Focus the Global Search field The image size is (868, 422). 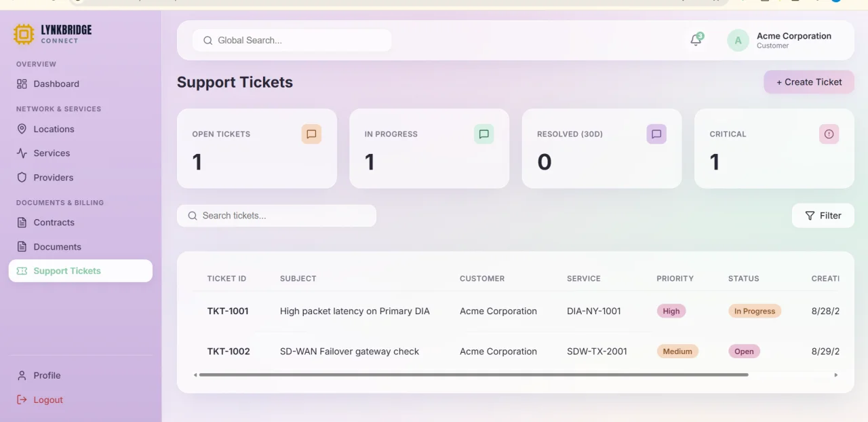[292, 41]
